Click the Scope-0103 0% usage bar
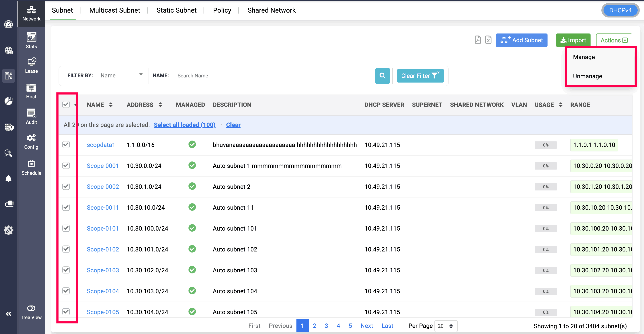644x334 pixels. (x=545, y=270)
